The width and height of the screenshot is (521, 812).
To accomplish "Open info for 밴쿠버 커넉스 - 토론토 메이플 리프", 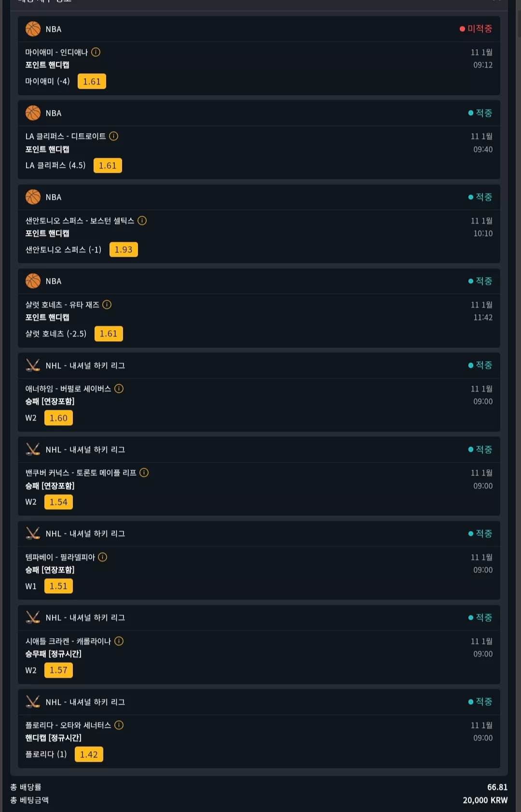I will 144,473.
